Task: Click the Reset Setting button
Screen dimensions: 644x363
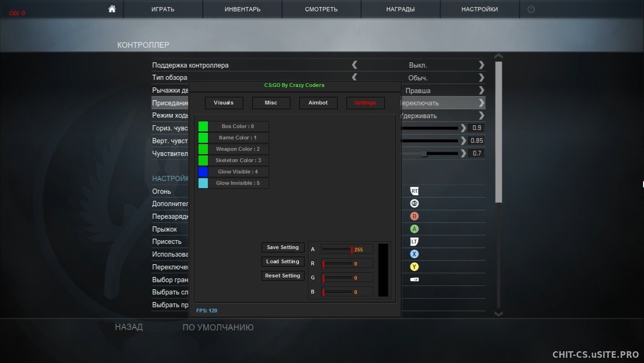Action: click(x=283, y=276)
